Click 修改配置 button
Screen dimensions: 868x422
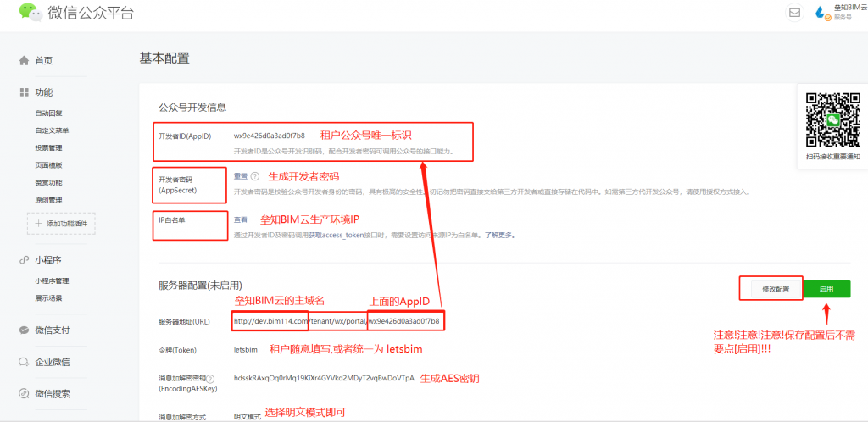pyautogui.click(x=775, y=289)
